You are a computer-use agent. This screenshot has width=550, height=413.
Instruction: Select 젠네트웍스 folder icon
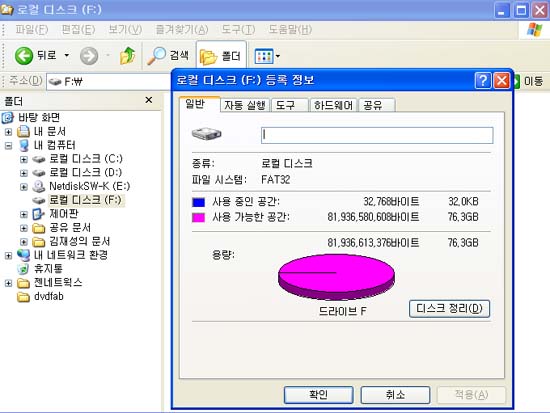(x=24, y=283)
